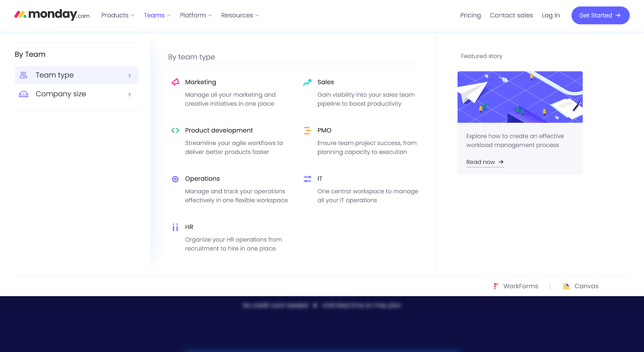Viewport: 644px width, 352px height.
Task: Open the Products dropdown menu
Action: coord(118,15)
